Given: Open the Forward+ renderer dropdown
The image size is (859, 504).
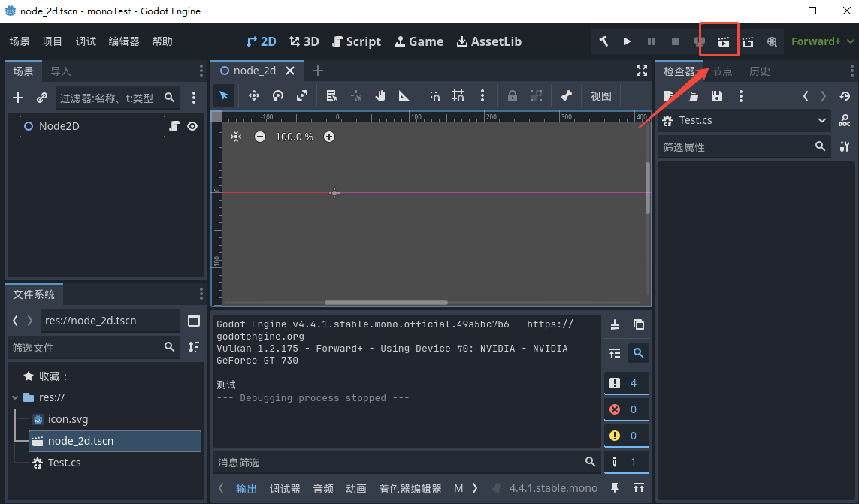Looking at the screenshot, I should tap(822, 41).
